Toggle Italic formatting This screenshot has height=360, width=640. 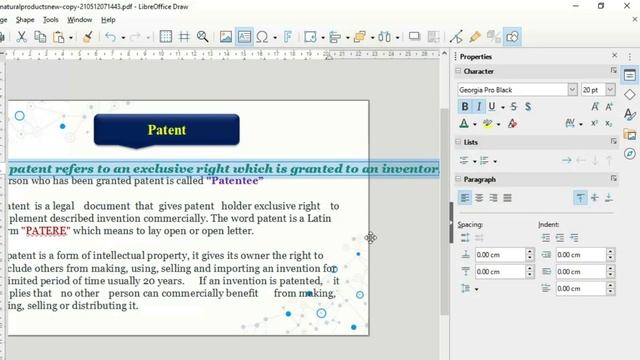pyautogui.click(x=478, y=107)
